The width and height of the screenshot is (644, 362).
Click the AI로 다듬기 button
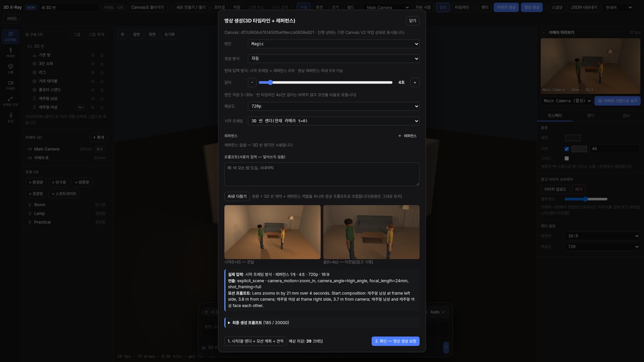click(x=237, y=196)
